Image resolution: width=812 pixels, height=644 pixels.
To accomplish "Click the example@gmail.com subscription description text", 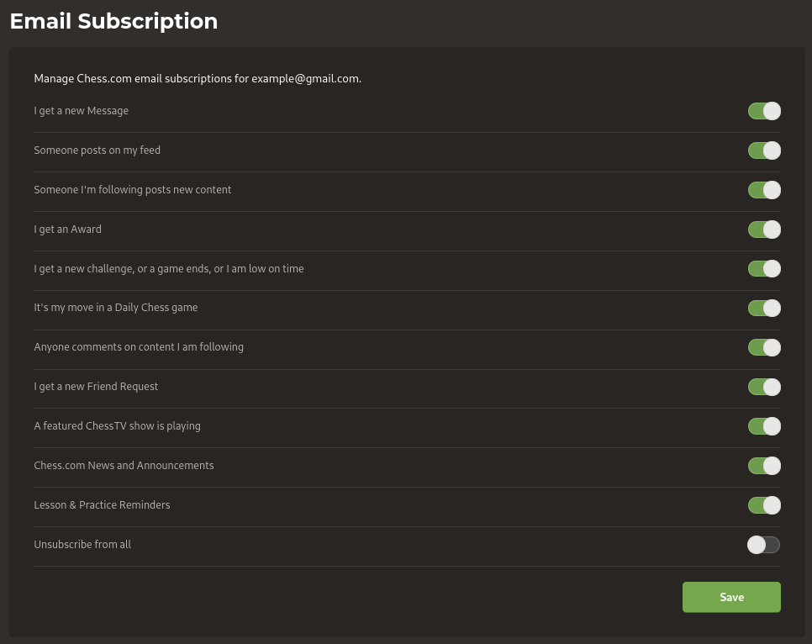I will coord(198,79).
